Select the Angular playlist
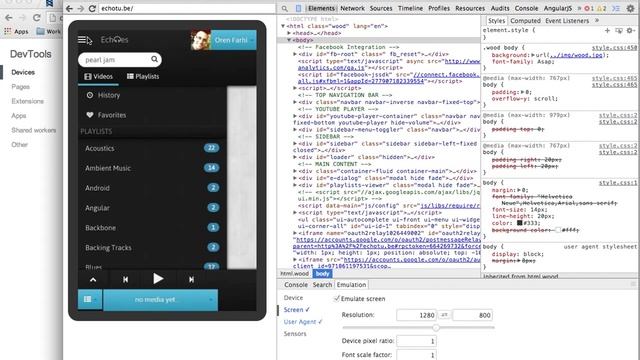 [x=152, y=208]
